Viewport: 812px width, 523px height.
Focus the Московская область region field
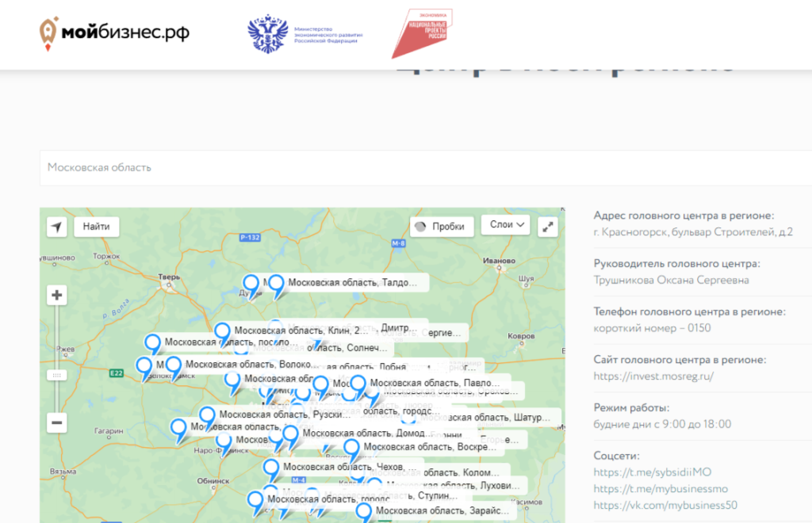(426, 168)
